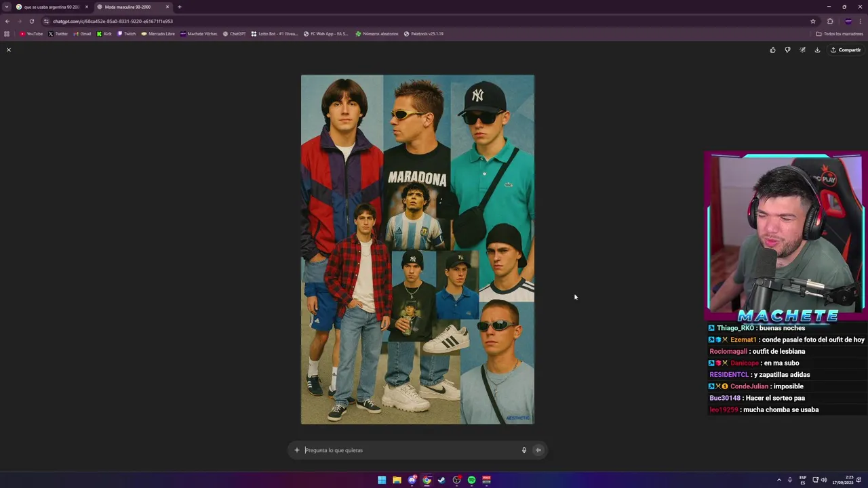This screenshot has height=488, width=868.
Task: Open the attach plus menu in prompt box
Action: click(x=296, y=450)
